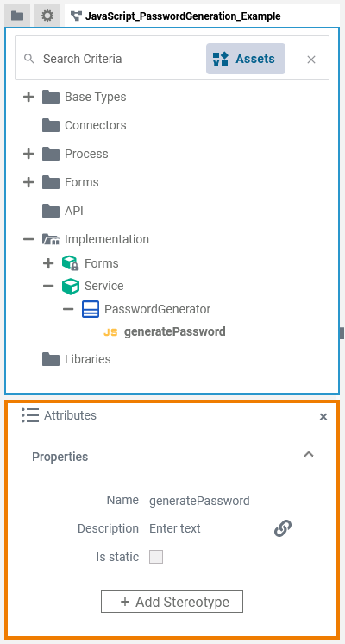Click the Description link icon

pos(283,528)
